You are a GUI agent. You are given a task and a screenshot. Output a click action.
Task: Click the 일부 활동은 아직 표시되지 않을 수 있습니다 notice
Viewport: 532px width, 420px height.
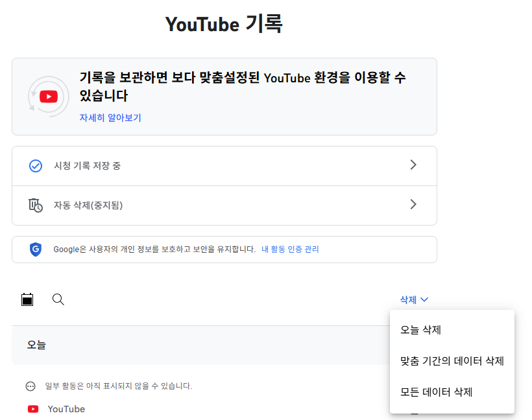tap(119, 386)
